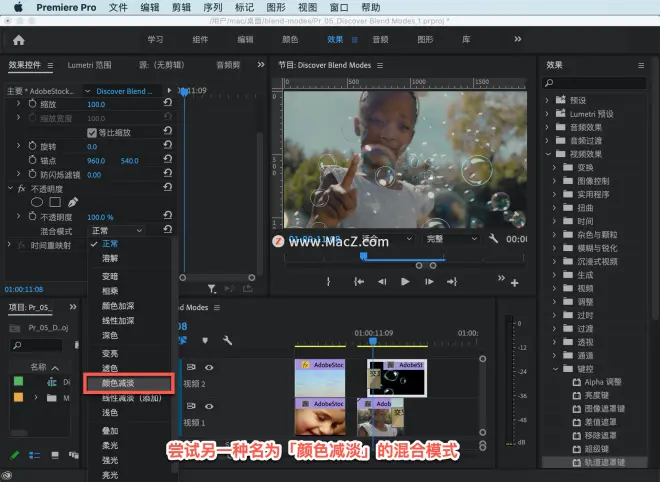
Task: Open the 混合模式 dropdown showing 正常
Action: (x=117, y=231)
